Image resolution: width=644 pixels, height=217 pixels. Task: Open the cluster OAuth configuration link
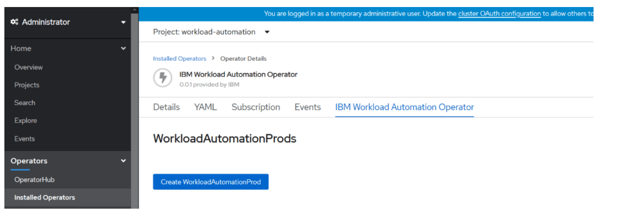coord(499,14)
